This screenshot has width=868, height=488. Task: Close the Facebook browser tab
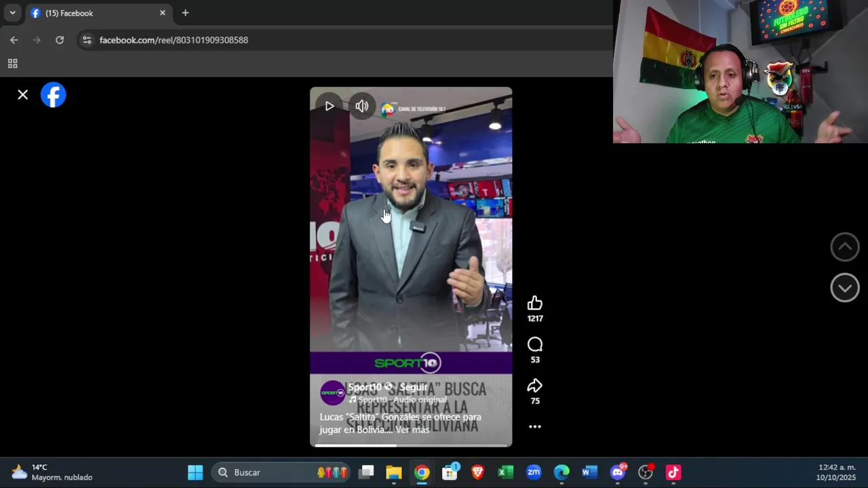(163, 13)
